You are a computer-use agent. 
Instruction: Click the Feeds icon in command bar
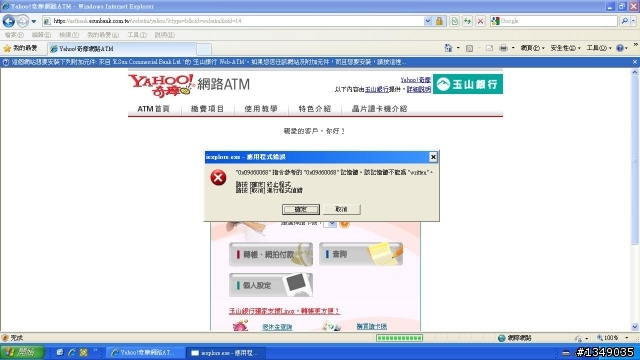click(x=469, y=48)
